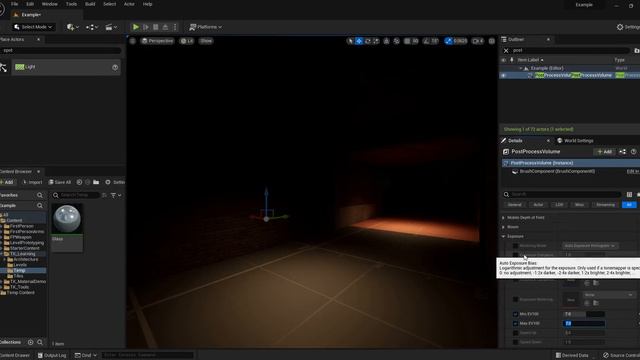Open the Help menu

147,4
